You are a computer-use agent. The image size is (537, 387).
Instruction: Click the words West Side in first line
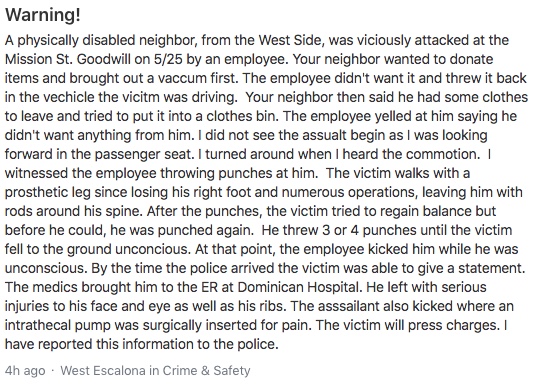click(x=290, y=40)
